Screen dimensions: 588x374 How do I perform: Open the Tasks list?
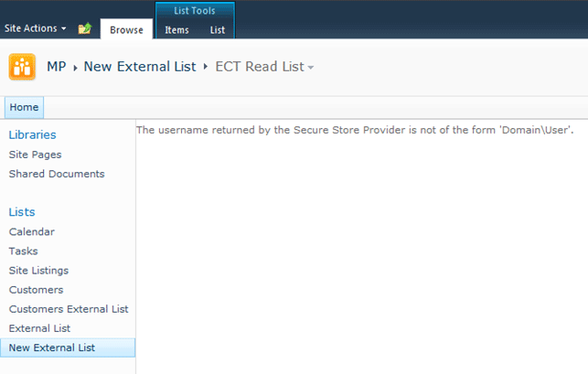(24, 251)
